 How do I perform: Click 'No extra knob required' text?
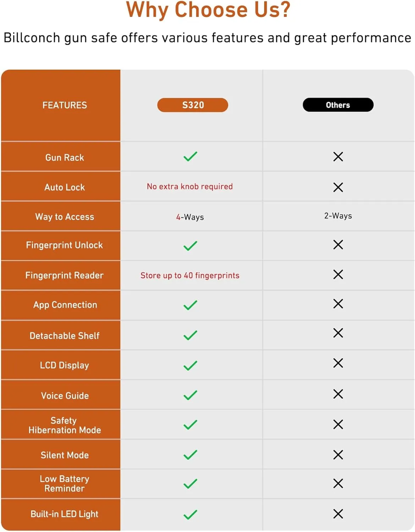point(190,187)
